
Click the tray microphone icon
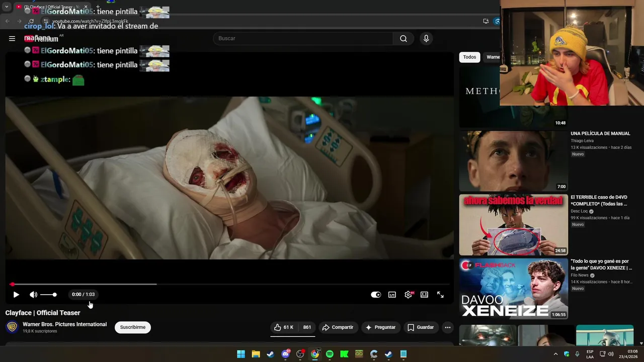coord(577,354)
